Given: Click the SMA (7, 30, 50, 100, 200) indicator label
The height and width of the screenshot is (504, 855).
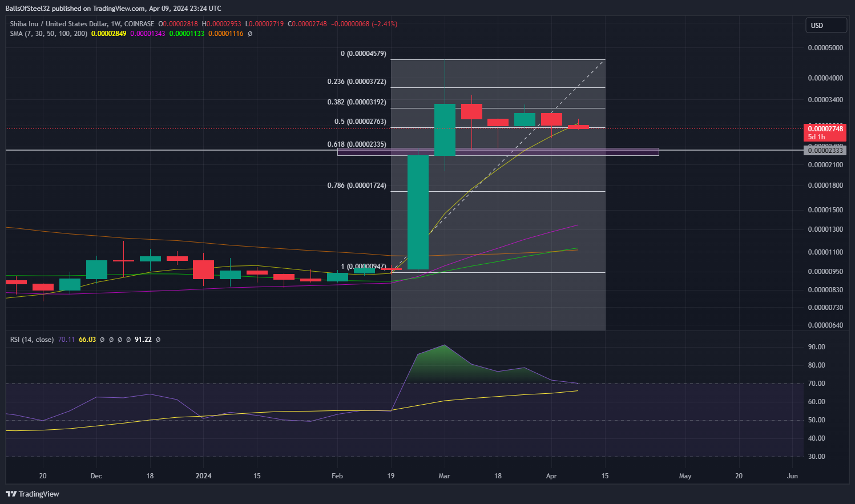Looking at the screenshot, I should coord(49,34).
